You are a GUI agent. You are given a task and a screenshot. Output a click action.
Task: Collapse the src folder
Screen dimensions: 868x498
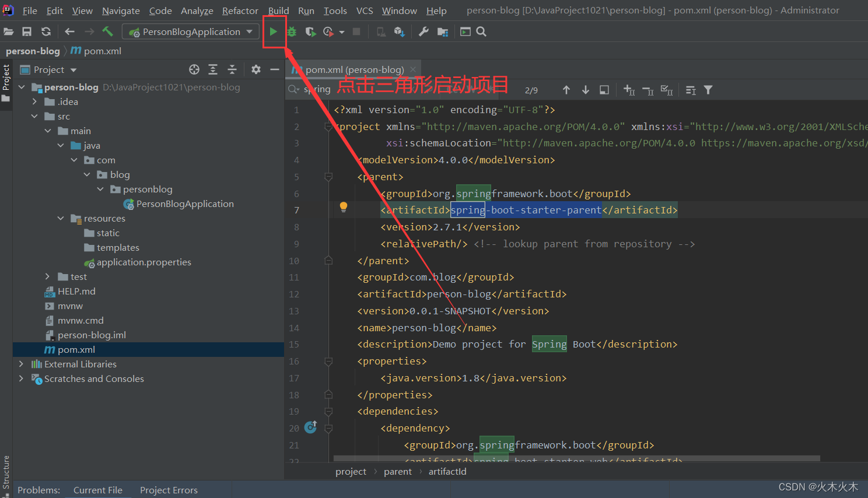34,116
